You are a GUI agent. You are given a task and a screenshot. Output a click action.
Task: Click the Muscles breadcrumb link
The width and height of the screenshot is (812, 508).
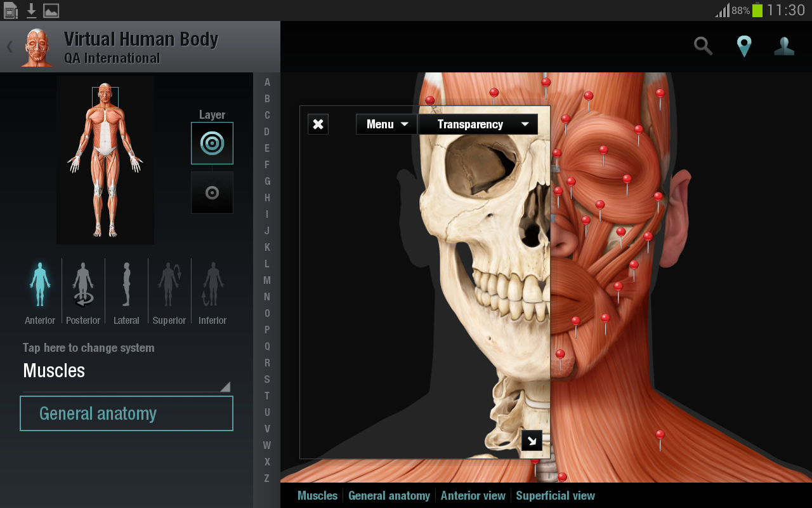coord(317,496)
